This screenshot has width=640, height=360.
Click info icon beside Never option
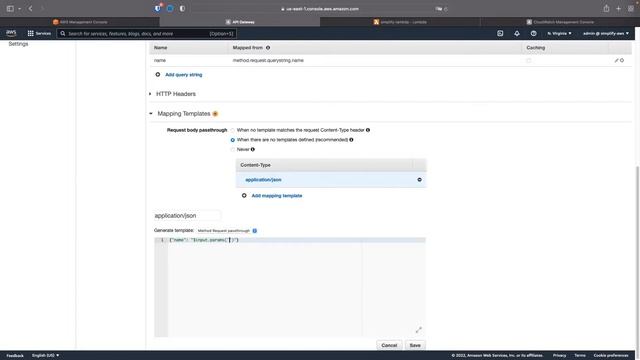click(253, 149)
